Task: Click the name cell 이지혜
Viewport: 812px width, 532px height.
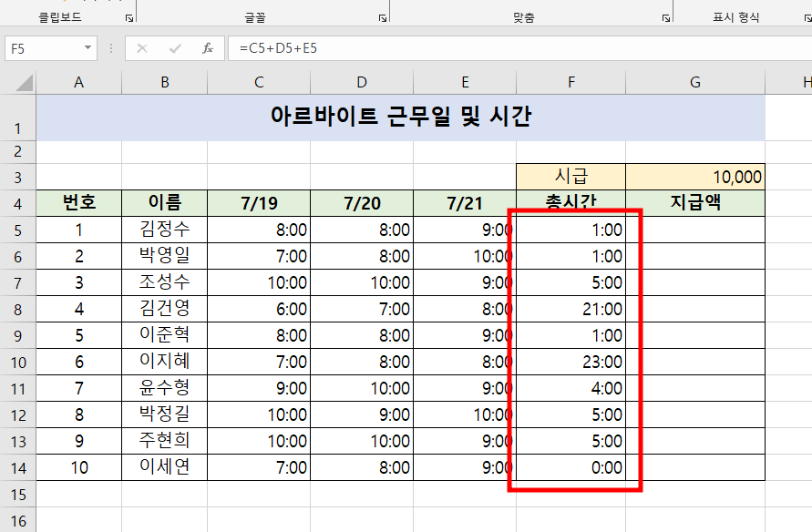Action: point(165,362)
